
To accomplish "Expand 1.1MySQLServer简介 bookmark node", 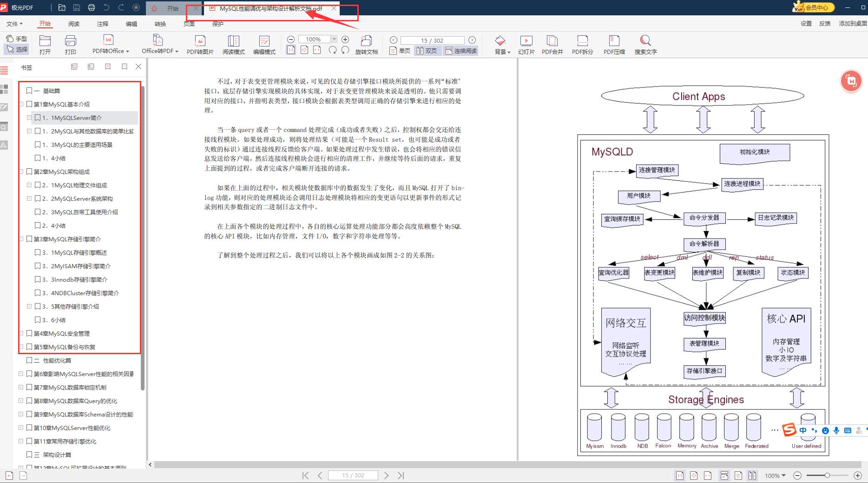I will coord(29,118).
